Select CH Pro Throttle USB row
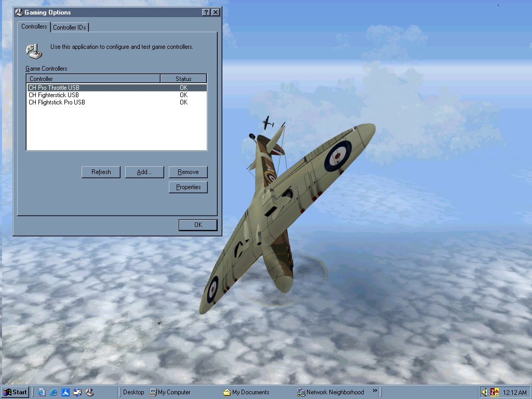This screenshot has width=532, height=399. coord(116,87)
